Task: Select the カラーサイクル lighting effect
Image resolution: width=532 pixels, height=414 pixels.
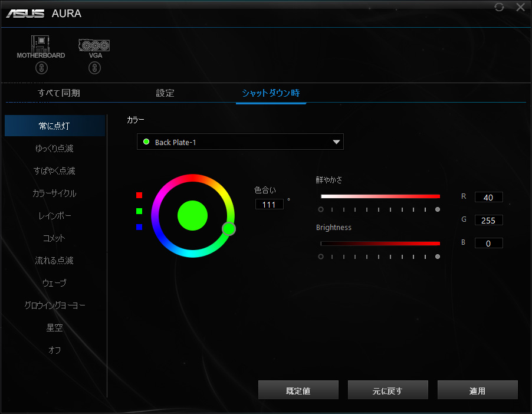Action: [55, 193]
